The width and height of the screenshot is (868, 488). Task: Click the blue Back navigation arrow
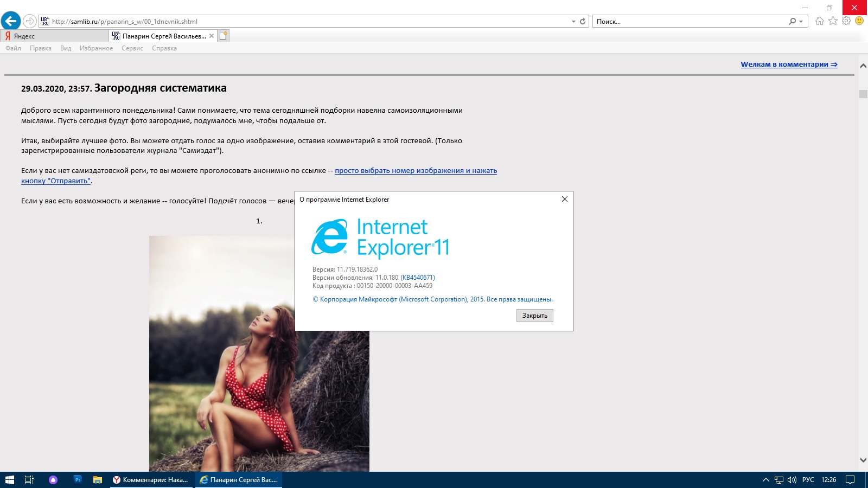click(x=11, y=21)
